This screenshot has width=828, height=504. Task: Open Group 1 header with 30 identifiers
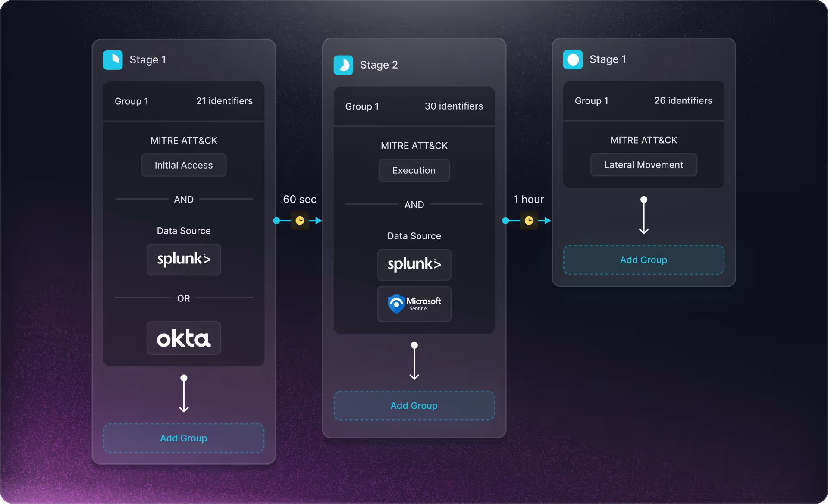point(414,106)
